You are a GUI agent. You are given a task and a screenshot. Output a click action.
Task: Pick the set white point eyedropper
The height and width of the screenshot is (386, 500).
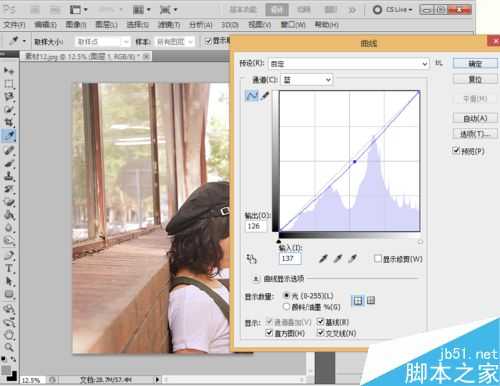coord(353,259)
